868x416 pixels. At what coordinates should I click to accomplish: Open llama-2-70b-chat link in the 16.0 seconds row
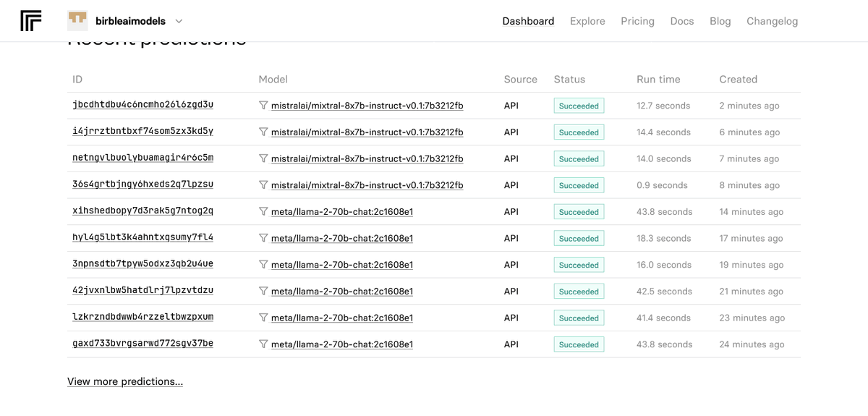tap(342, 265)
